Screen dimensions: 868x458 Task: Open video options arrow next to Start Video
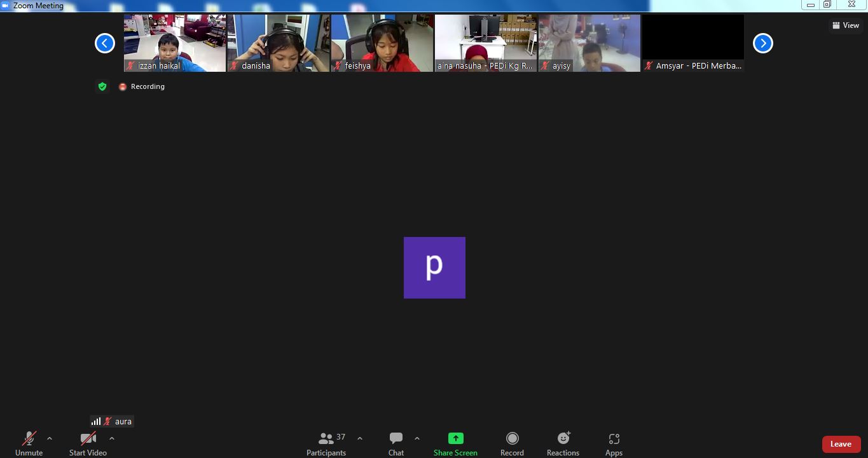[x=112, y=438]
